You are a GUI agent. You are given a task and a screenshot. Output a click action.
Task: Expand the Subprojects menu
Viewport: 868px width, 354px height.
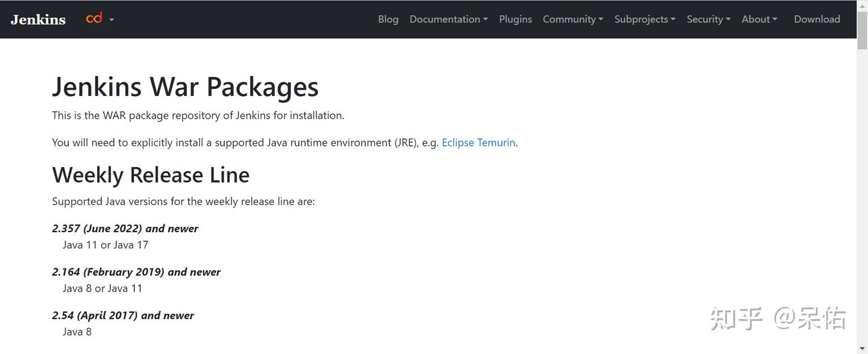pyautogui.click(x=644, y=19)
